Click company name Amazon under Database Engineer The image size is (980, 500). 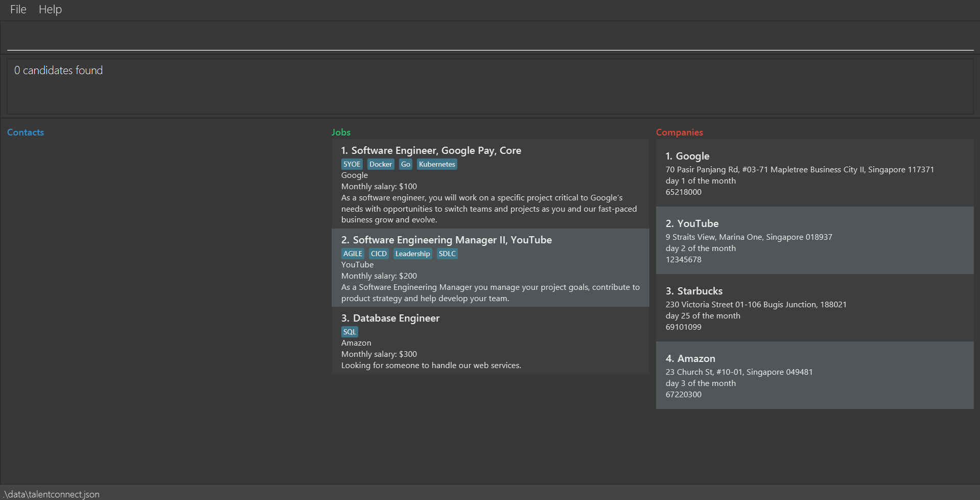coord(356,343)
